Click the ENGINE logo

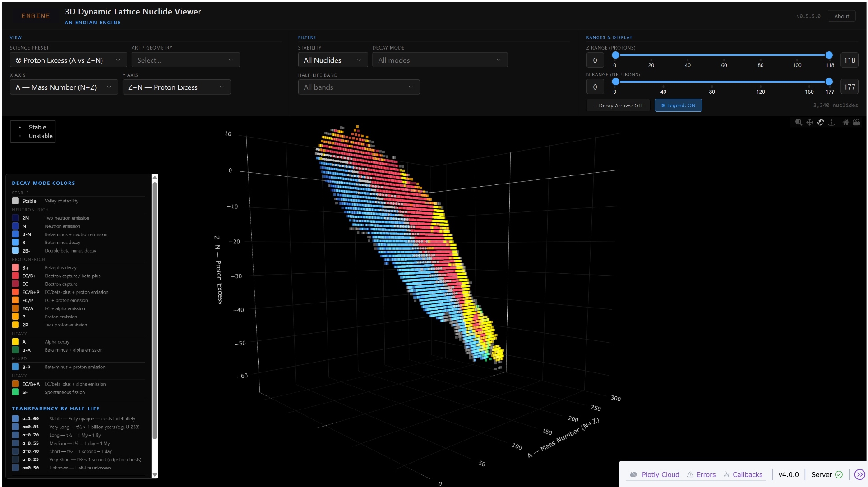[x=36, y=16]
